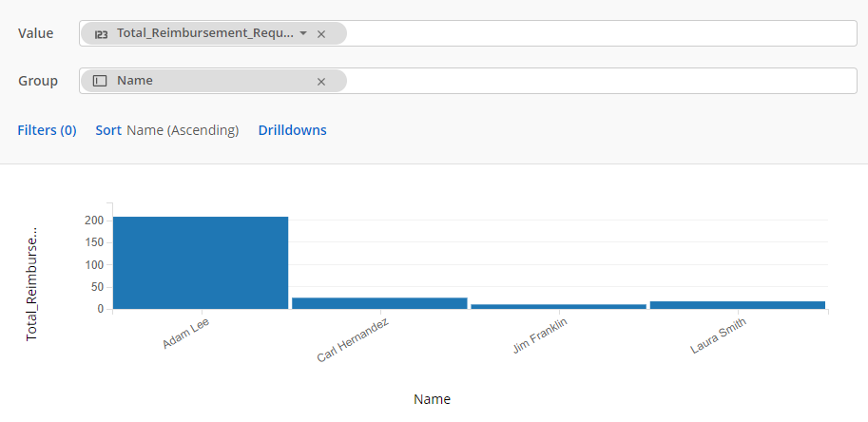Expand the Total_Reimbursement aggregation dropdown arrow
The image size is (868, 422).
click(x=303, y=33)
